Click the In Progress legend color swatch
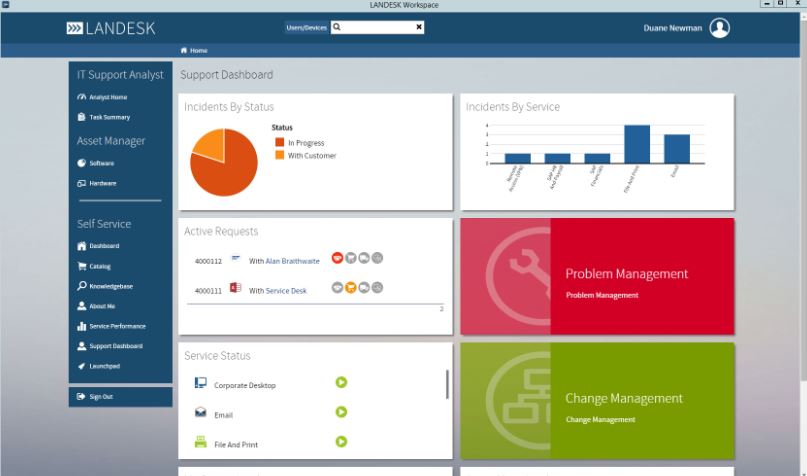The image size is (807, 476). click(279, 142)
